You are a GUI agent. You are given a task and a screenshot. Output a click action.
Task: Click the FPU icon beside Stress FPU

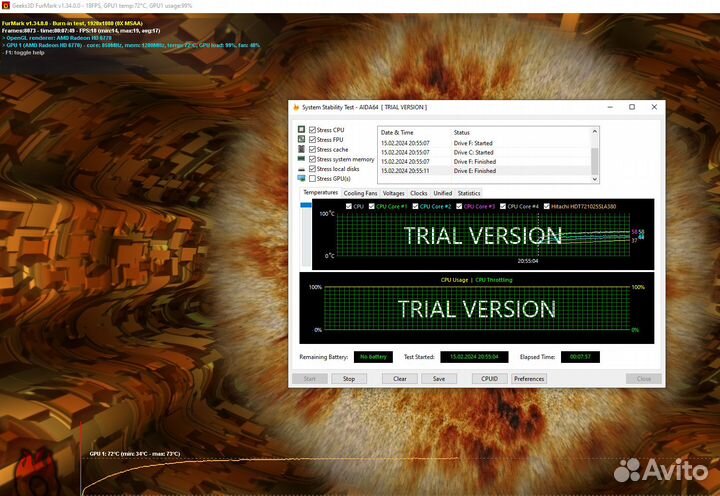point(301,139)
